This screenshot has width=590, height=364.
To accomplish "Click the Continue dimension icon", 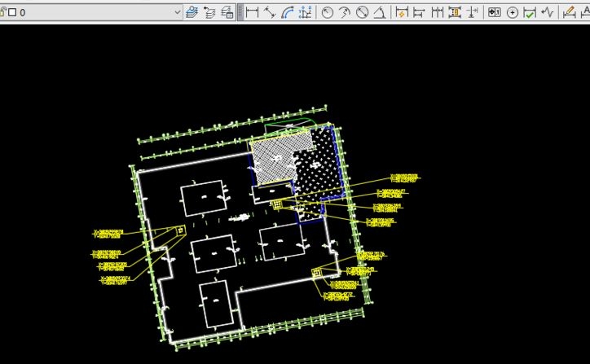I will [438, 12].
